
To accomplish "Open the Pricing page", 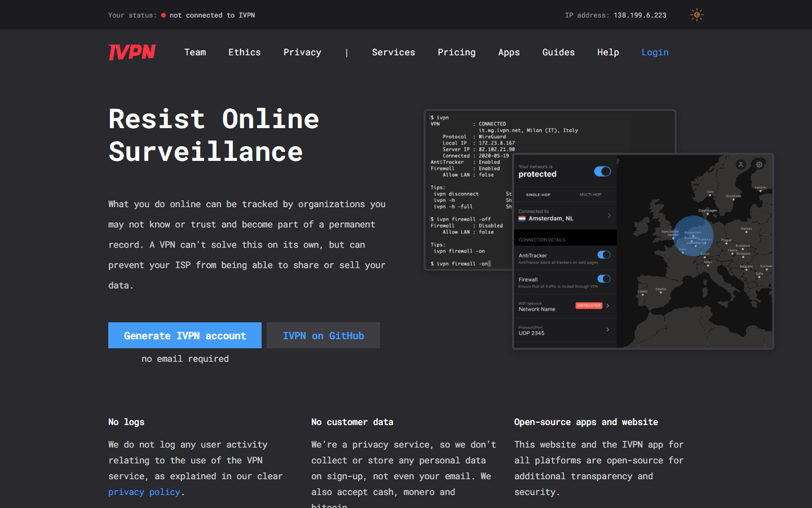I will click(x=457, y=52).
